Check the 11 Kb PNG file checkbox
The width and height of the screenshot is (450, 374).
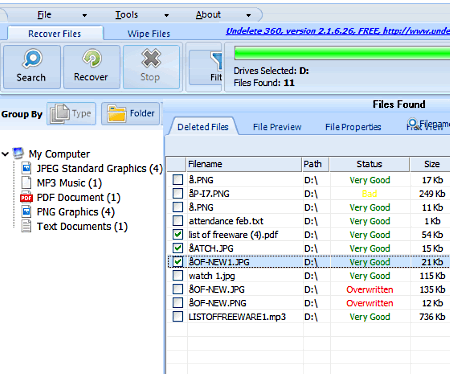coord(178,207)
